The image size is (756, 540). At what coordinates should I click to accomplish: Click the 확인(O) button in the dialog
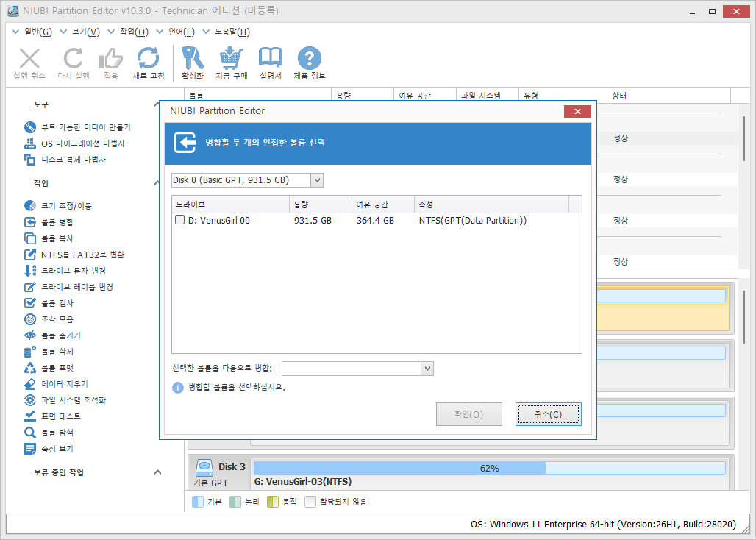(x=469, y=414)
